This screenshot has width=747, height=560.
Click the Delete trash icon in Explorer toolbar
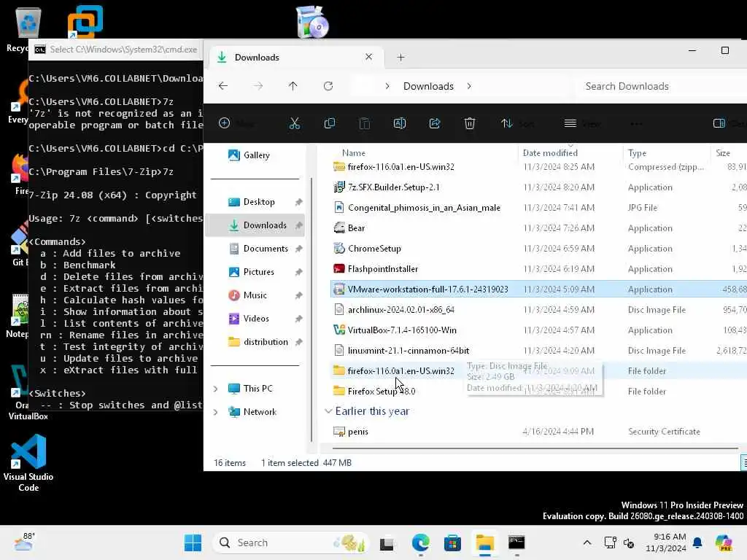(470, 124)
